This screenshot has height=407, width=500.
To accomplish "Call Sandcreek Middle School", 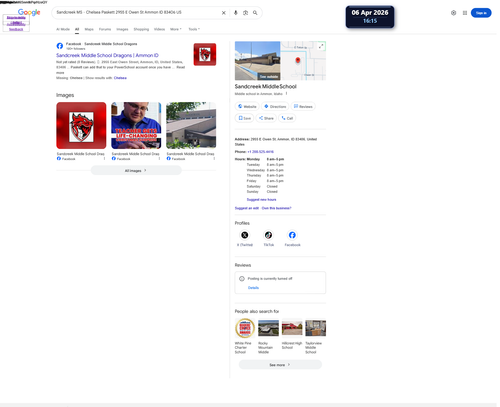I will (287, 118).
